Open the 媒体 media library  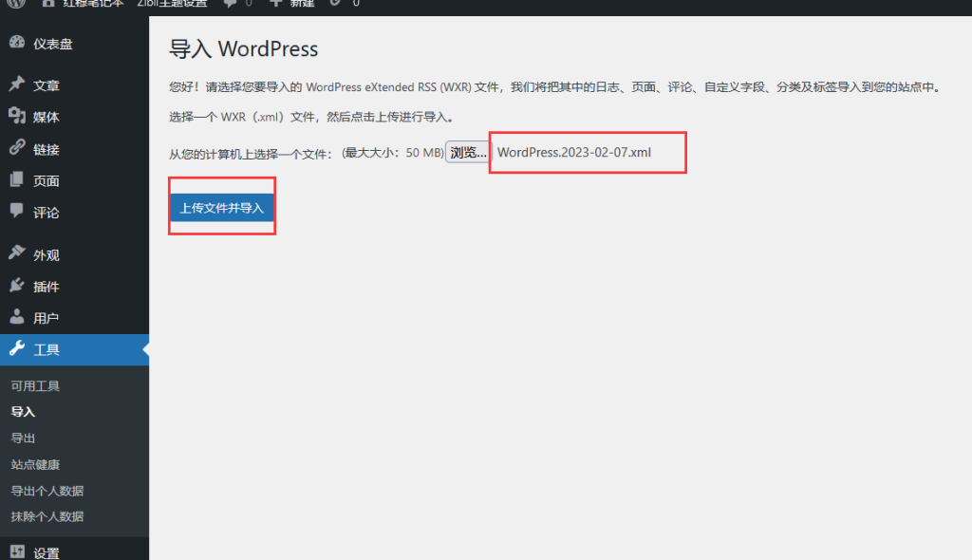[47, 118]
